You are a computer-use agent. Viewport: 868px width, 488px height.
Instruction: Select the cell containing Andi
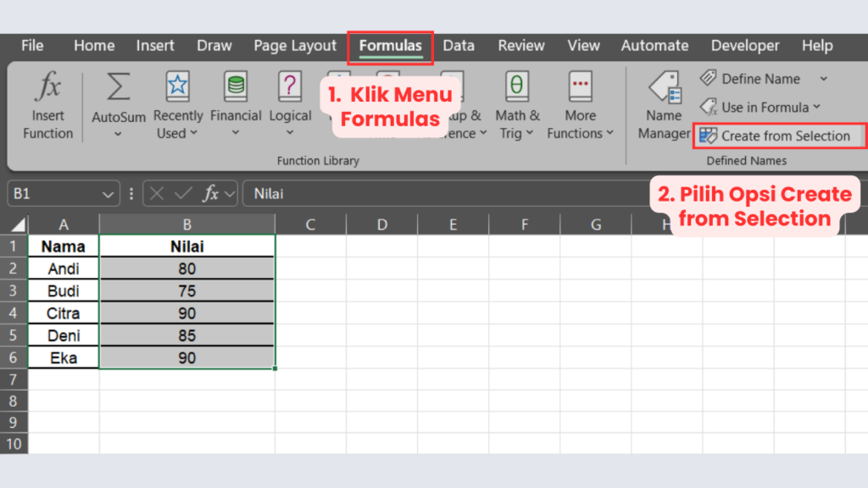[63, 268]
